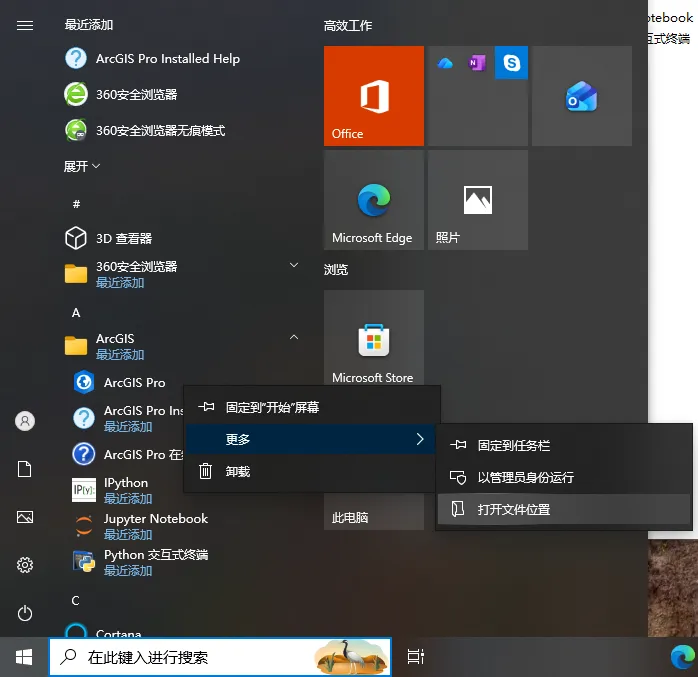The height and width of the screenshot is (677, 698).
Task: Click the A letter group header
Action: 76,313
